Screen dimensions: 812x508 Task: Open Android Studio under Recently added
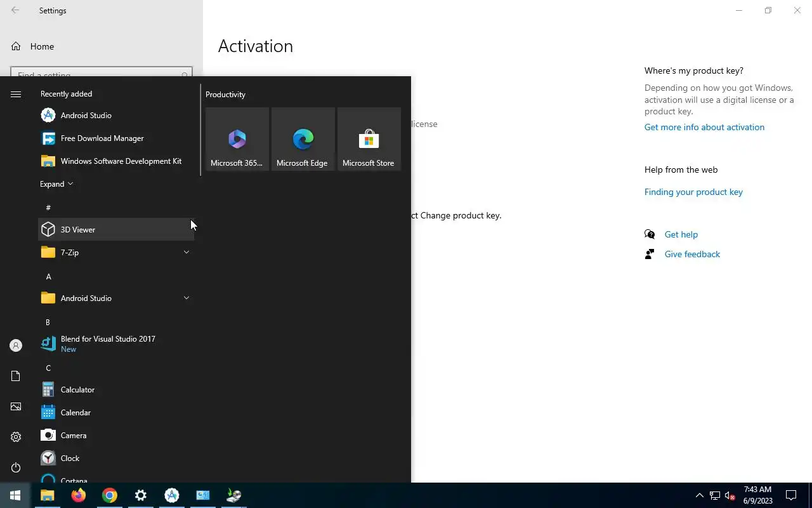[x=116, y=116]
